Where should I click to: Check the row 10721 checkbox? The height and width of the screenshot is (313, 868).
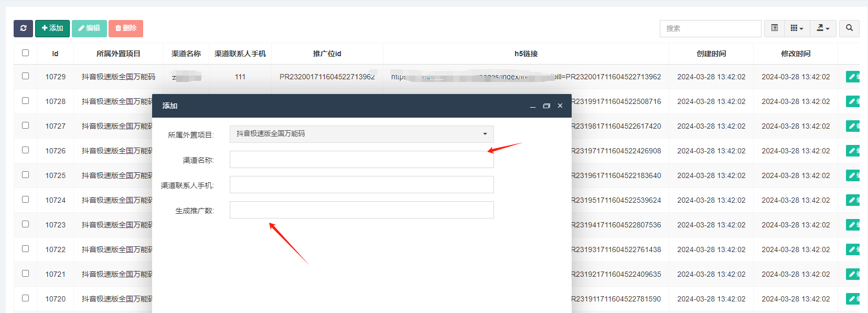click(x=25, y=273)
